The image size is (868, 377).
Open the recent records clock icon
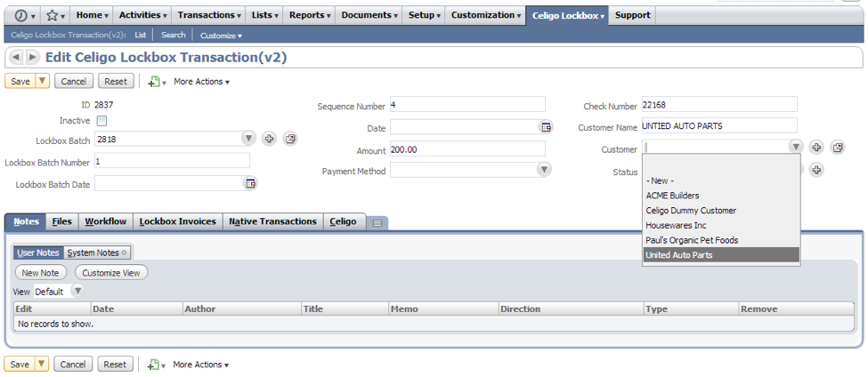tap(20, 15)
